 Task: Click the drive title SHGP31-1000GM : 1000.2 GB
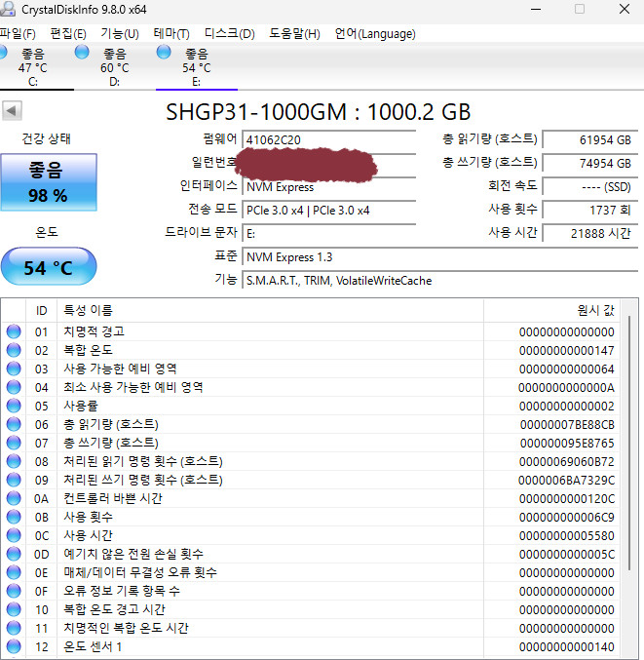point(318,112)
